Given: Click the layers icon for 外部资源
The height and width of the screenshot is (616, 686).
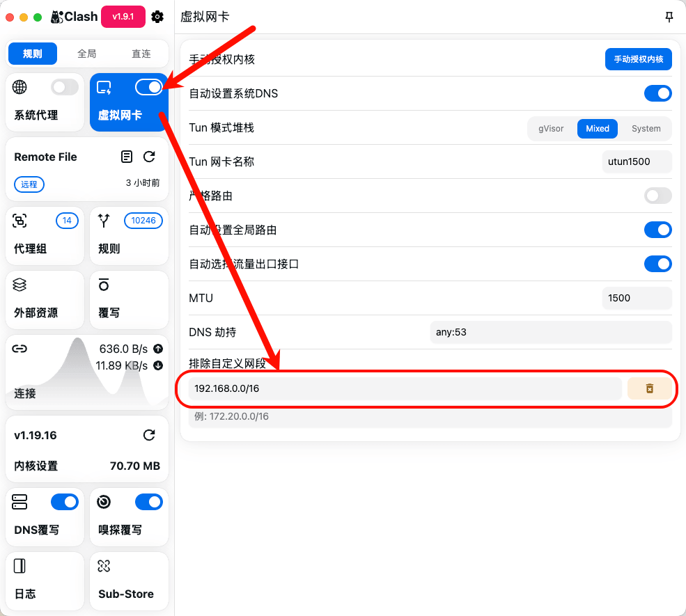Looking at the screenshot, I should coord(20,285).
